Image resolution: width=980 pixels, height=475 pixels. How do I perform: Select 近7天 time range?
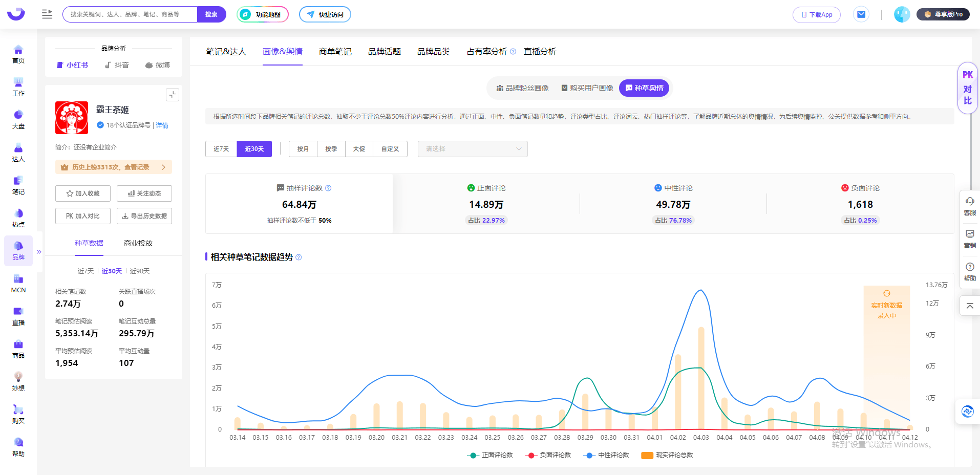pyautogui.click(x=221, y=149)
